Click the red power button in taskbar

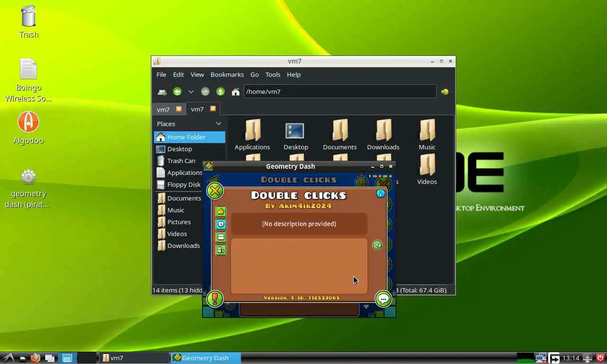600,358
